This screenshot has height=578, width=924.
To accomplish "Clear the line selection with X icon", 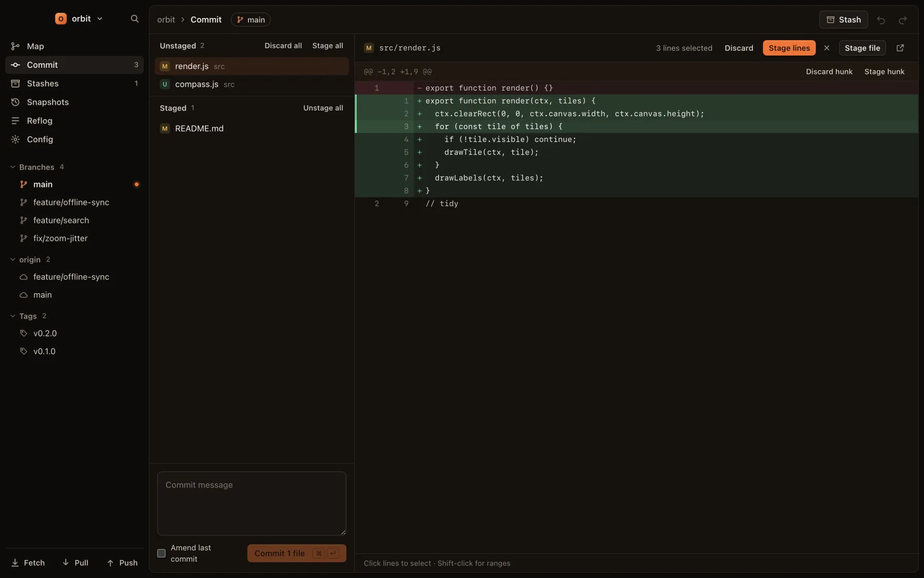I will 826,48.
